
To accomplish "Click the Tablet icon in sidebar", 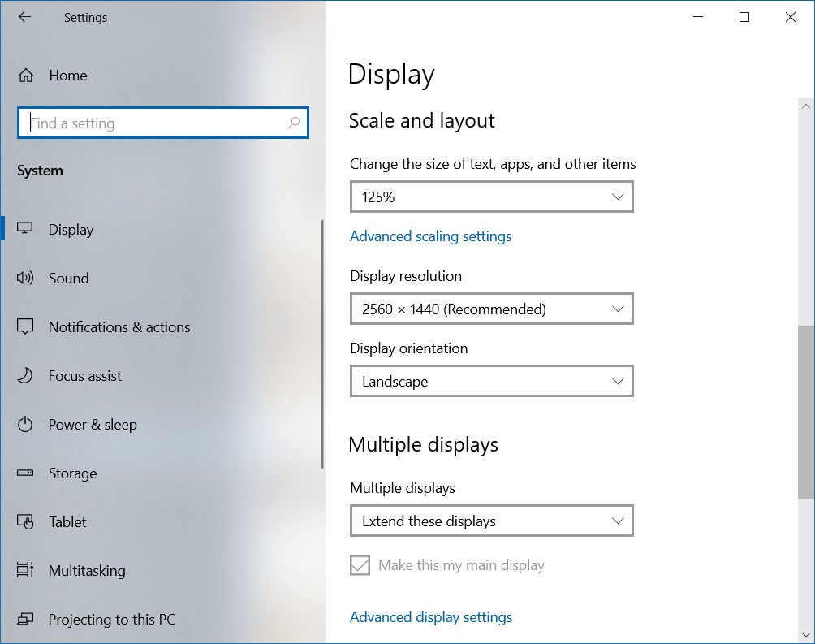I will (x=25, y=522).
